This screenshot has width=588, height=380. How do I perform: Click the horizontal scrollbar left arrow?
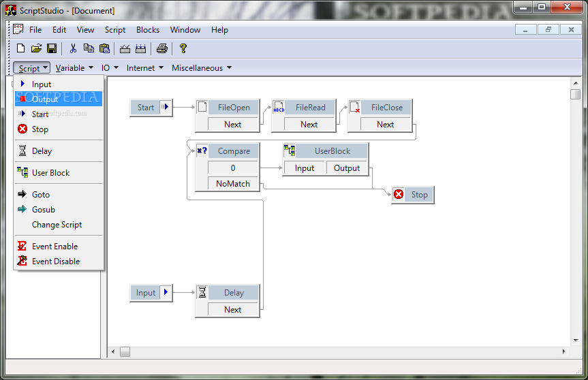coord(113,351)
